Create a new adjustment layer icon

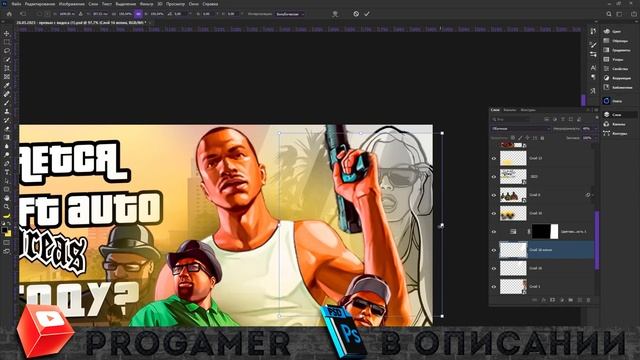click(x=561, y=300)
